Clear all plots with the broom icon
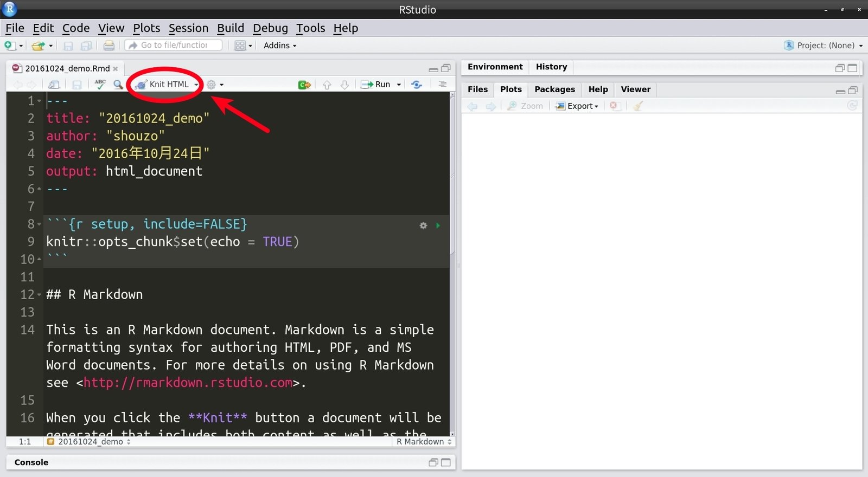This screenshot has width=868, height=477. 638,106
